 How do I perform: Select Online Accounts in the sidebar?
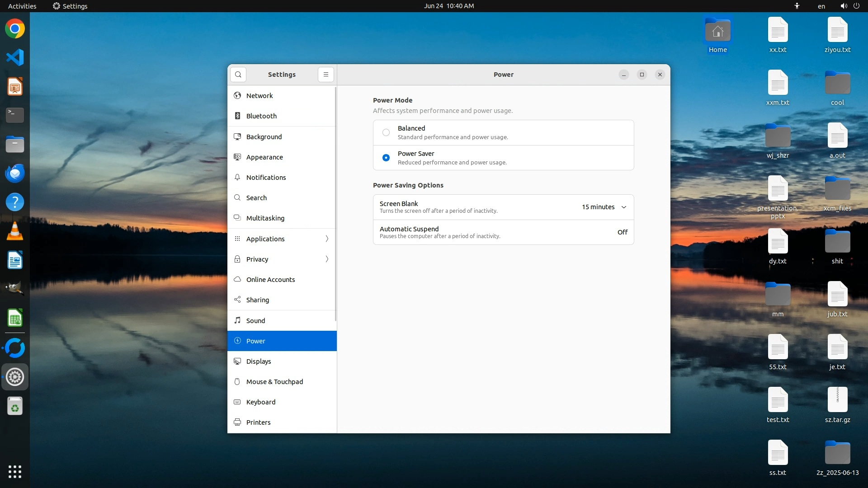pos(270,280)
